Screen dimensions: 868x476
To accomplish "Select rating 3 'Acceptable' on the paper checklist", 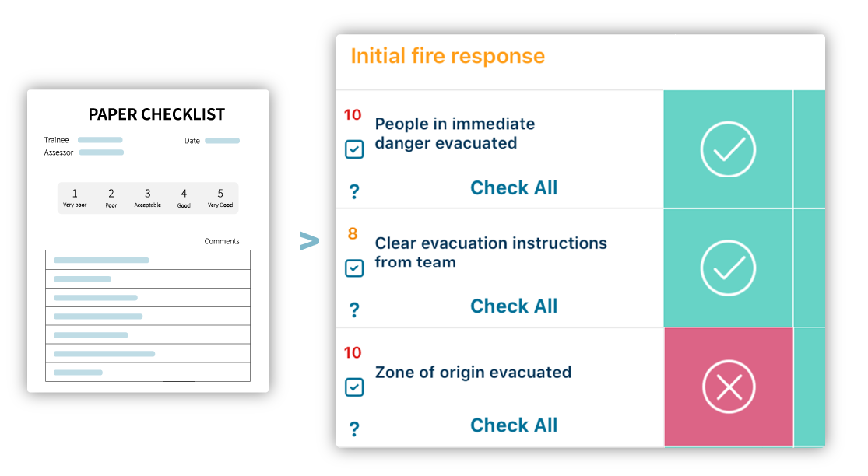I will (x=147, y=197).
